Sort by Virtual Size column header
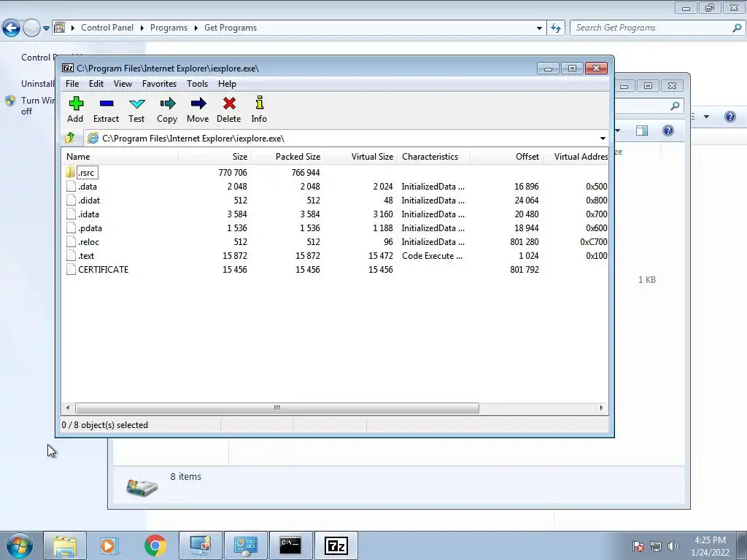The image size is (747, 560). click(360, 157)
